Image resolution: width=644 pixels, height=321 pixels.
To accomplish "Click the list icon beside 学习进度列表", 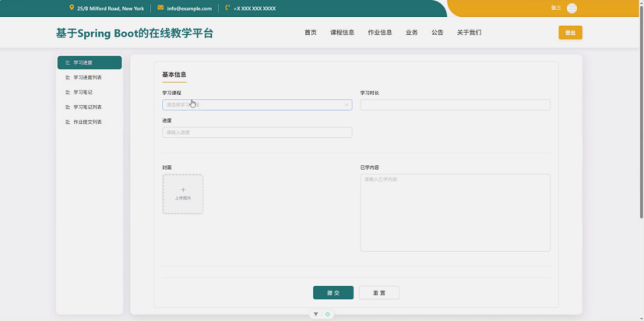I will (x=68, y=78).
